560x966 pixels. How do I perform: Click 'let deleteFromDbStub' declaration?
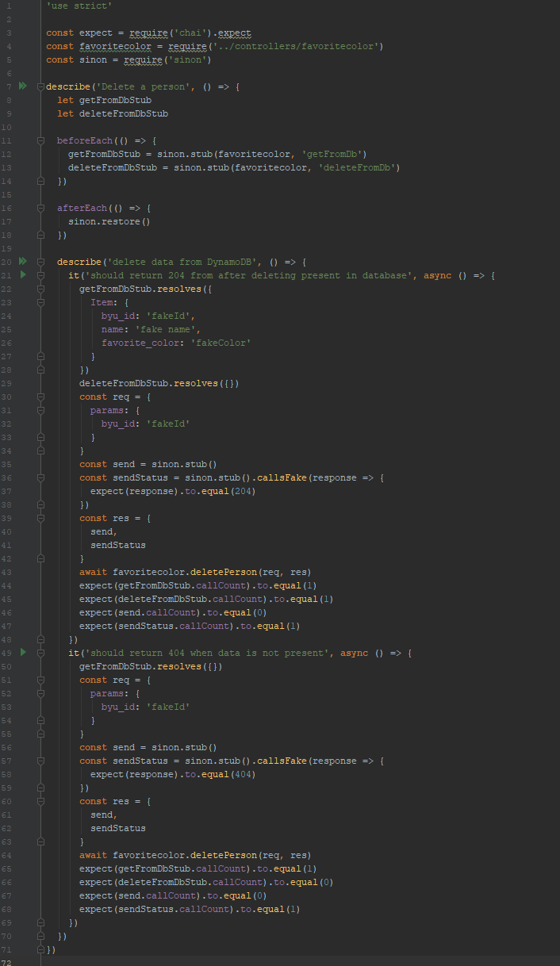click(113, 113)
